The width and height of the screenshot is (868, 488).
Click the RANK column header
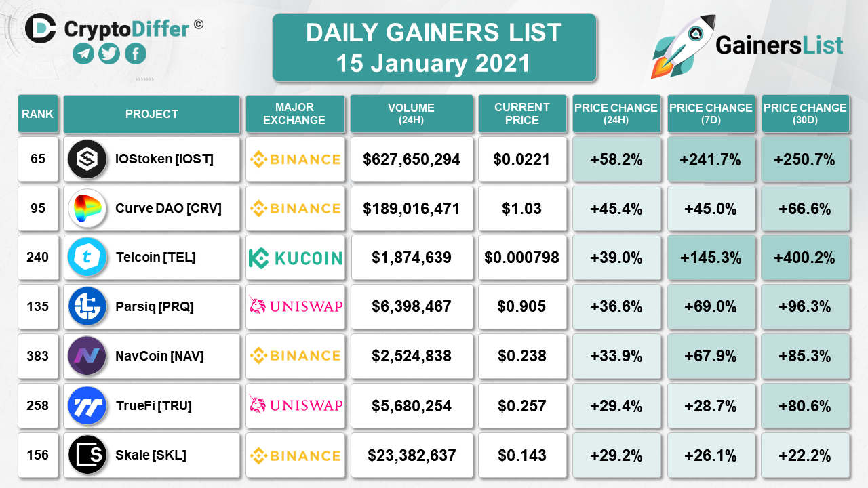[38, 114]
